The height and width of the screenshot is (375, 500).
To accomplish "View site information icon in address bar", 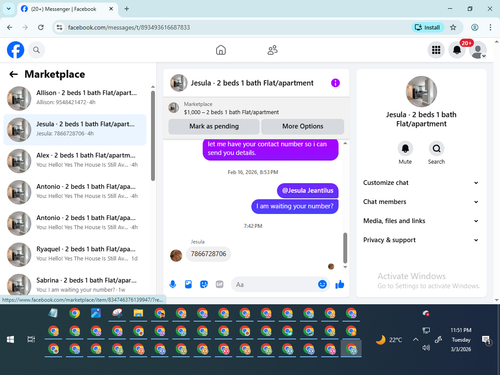I will tap(59, 27).
